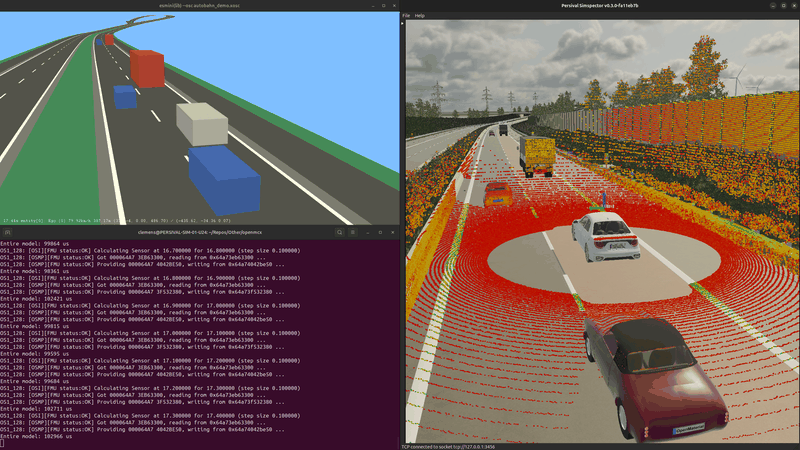
Task: Click terminal line 'Entire model: 99864 us'
Action: (35, 244)
